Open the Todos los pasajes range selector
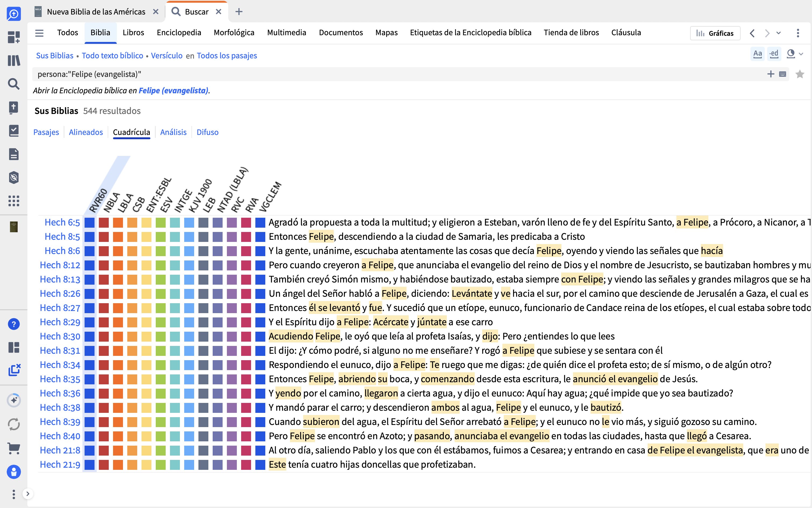Image resolution: width=812 pixels, height=508 pixels. coord(227,55)
